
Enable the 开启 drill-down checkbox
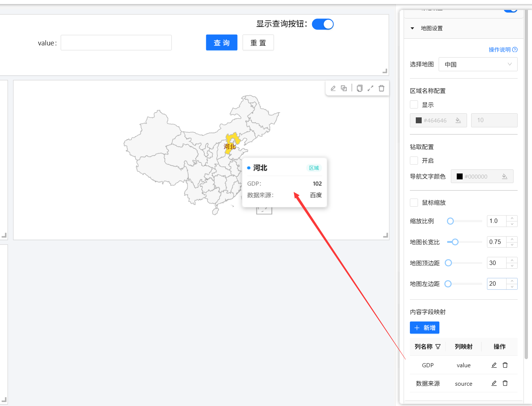[x=414, y=161]
